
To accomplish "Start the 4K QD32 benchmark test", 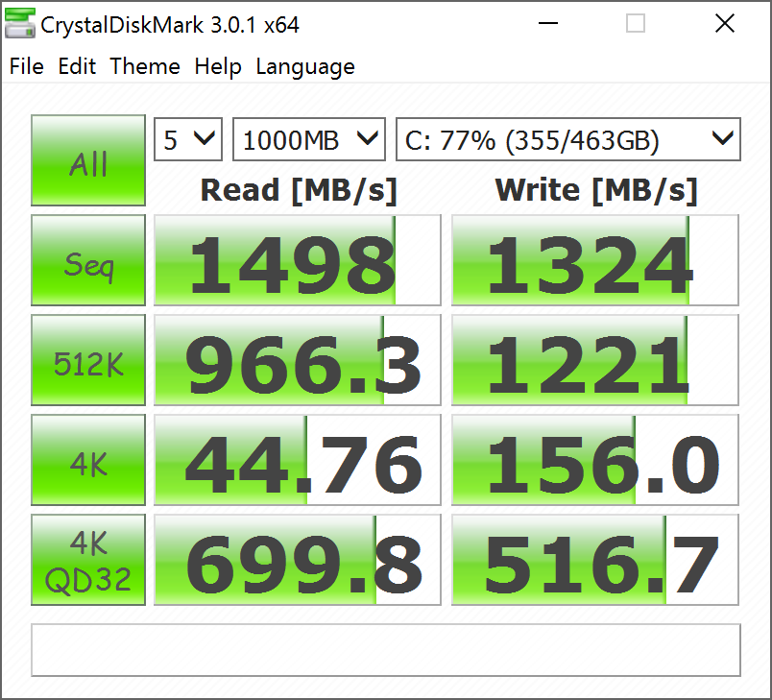I will (88, 560).
